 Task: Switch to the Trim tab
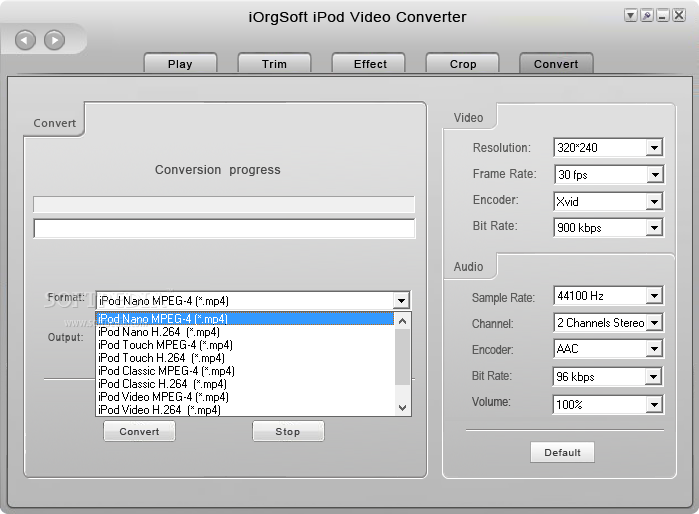tap(274, 64)
